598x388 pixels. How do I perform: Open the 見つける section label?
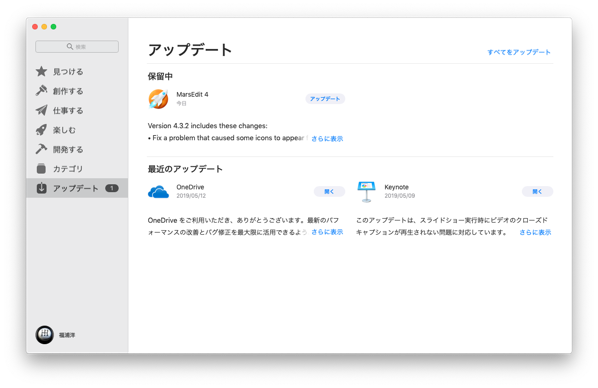tap(68, 72)
